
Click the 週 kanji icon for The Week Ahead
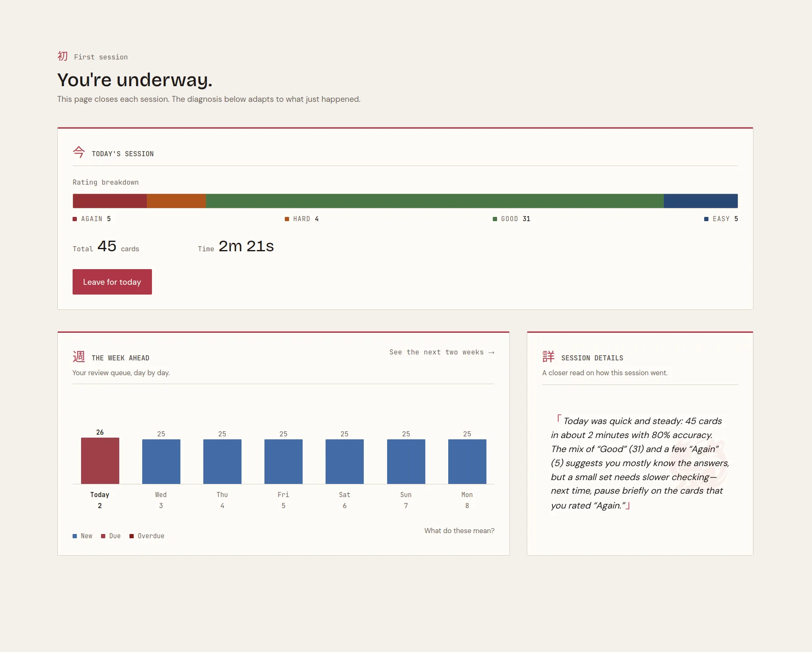point(79,356)
